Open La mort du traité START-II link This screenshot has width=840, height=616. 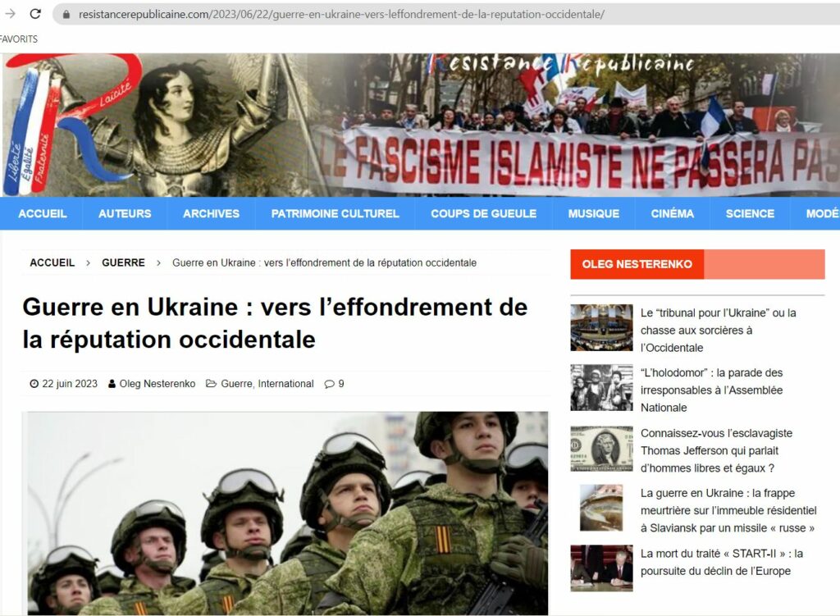pos(722,562)
